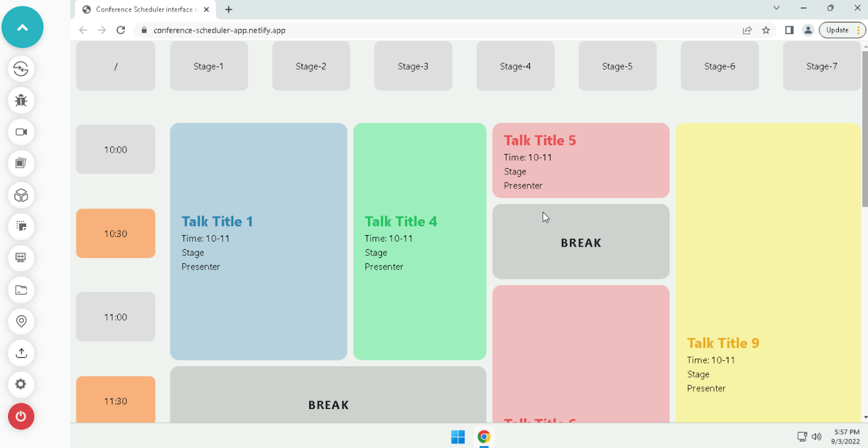Collapse the sidebar with the teal chevron button
868x448 pixels.
[22, 27]
